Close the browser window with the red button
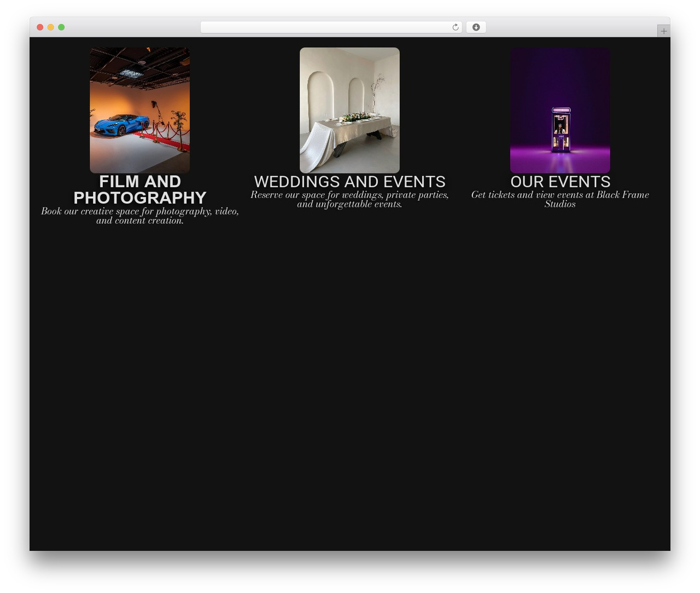 click(x=40, y=27)
